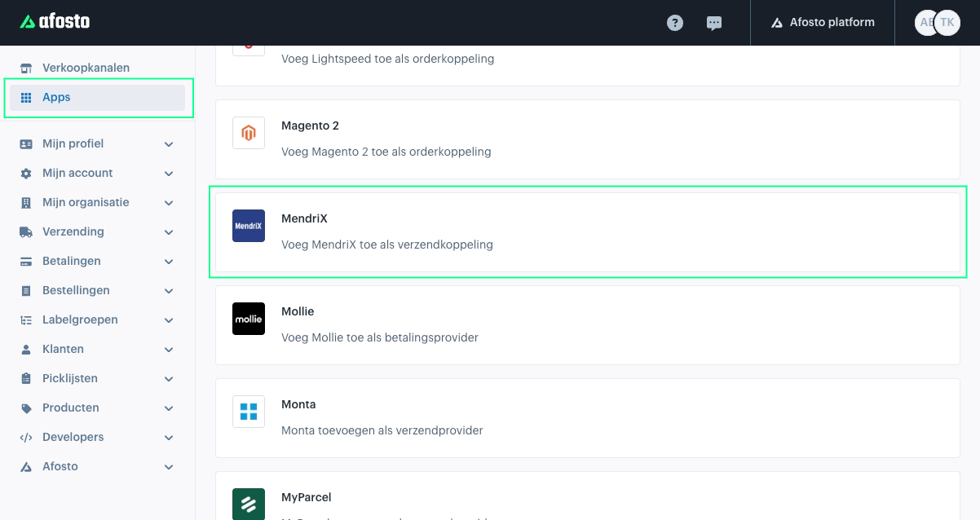Click the Mollie app logo
Image resolution: width=980 pixels, height=520 pixels.
249,319
